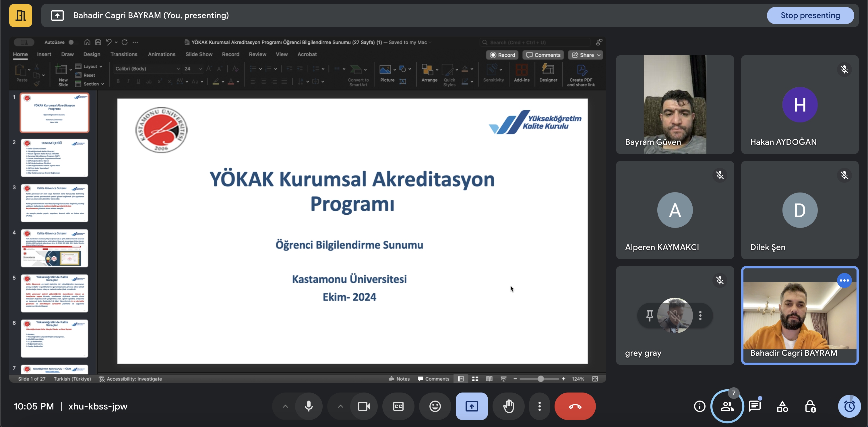
Task: Open the Designer pane
Action: (x=548, y=73)
